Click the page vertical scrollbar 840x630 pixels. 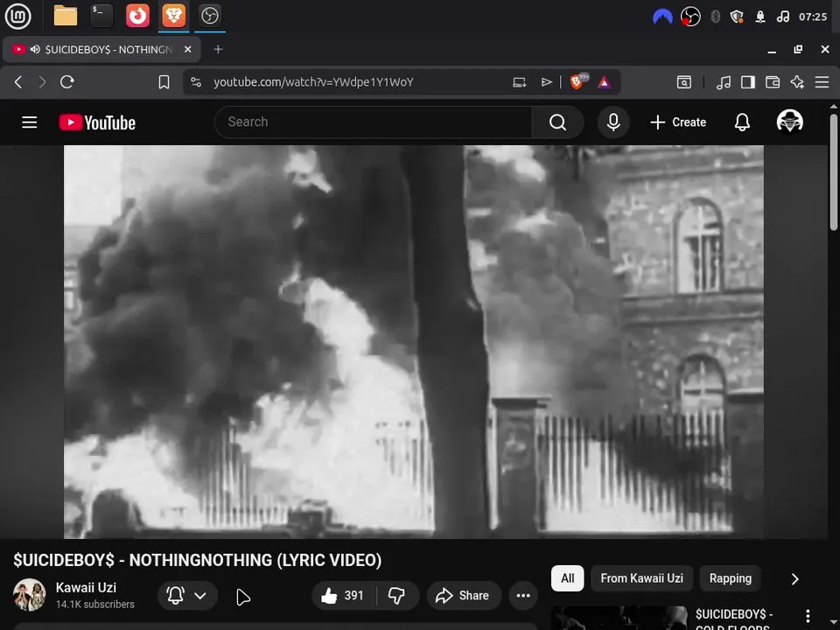click(834, 172)
